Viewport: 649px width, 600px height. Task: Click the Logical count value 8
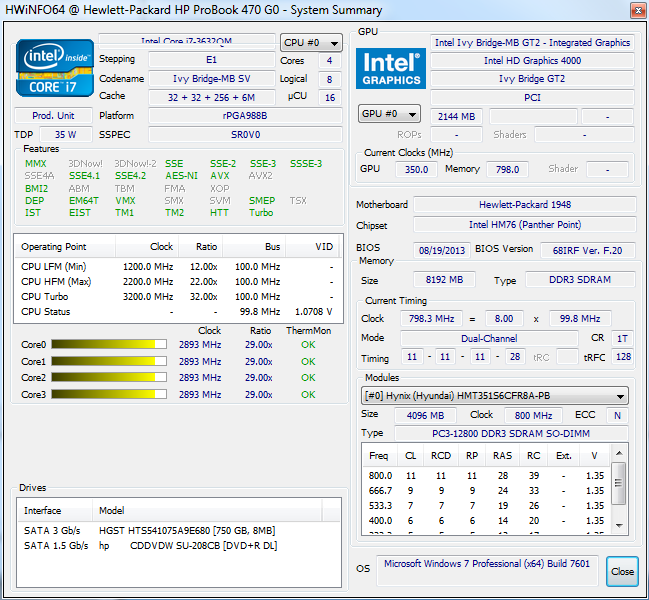coord(329,79)
